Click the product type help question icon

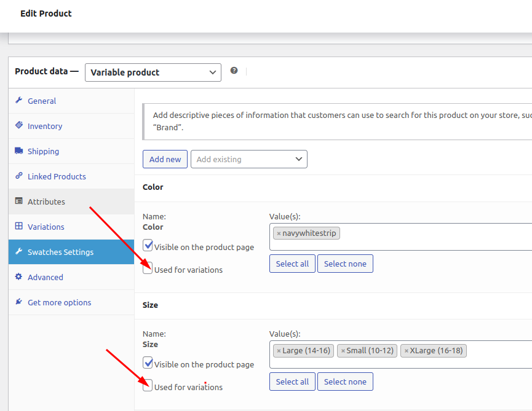(x=234, y=71)
